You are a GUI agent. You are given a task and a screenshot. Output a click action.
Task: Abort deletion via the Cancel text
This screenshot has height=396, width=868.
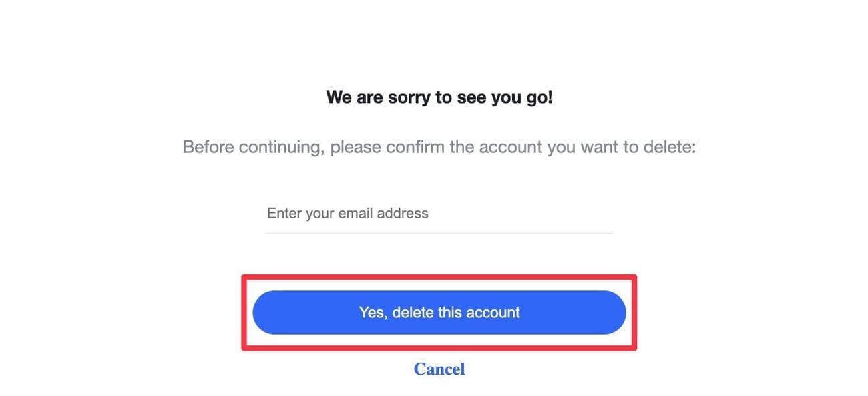point(439,369)
